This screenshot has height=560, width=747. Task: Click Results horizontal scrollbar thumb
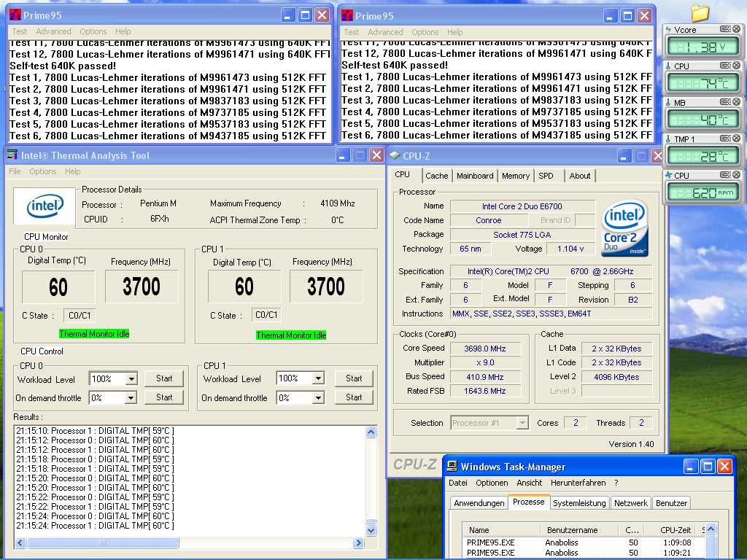pyautogui.click(x=103, y=542)
